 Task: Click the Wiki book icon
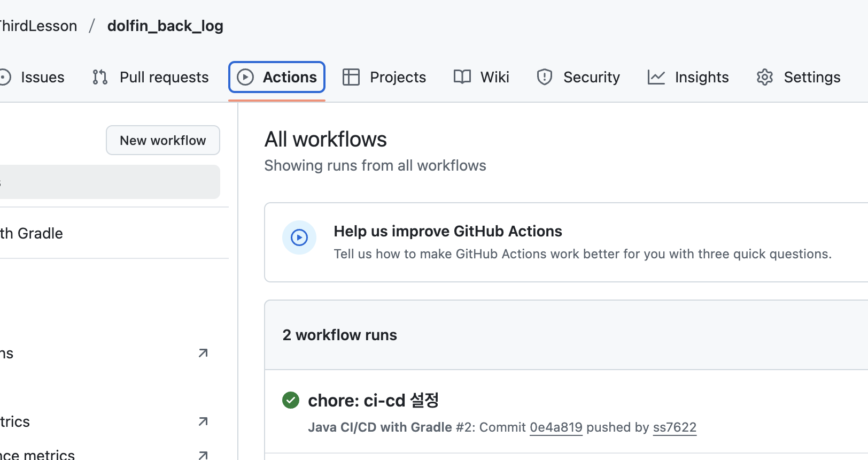pos(462,77)
